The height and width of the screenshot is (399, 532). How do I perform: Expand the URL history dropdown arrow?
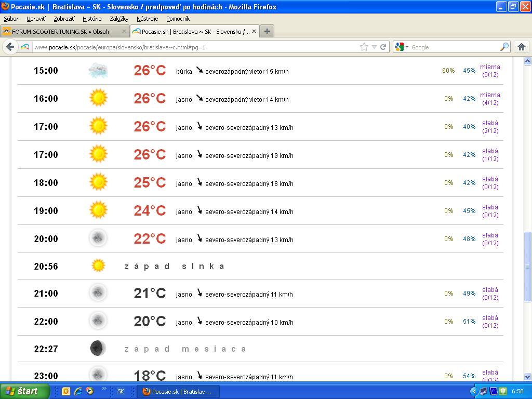374,47
